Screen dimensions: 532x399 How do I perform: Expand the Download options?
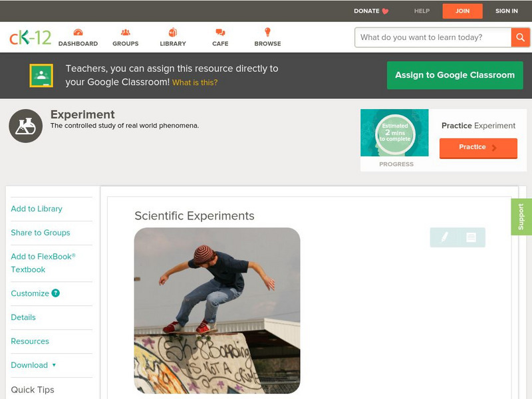pyautogui.click(x=31, y=365)
